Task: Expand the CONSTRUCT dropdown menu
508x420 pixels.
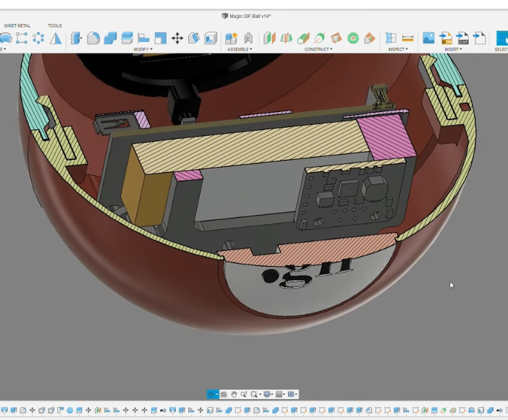Action: point(318,49)
